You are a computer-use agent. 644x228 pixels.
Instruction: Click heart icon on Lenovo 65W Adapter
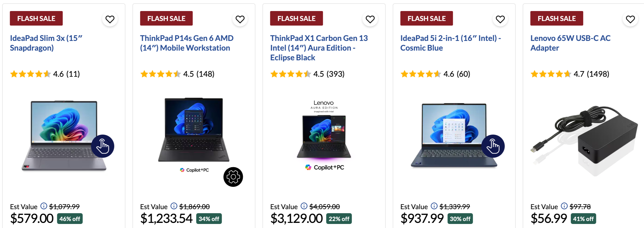[x=630, y=19]
